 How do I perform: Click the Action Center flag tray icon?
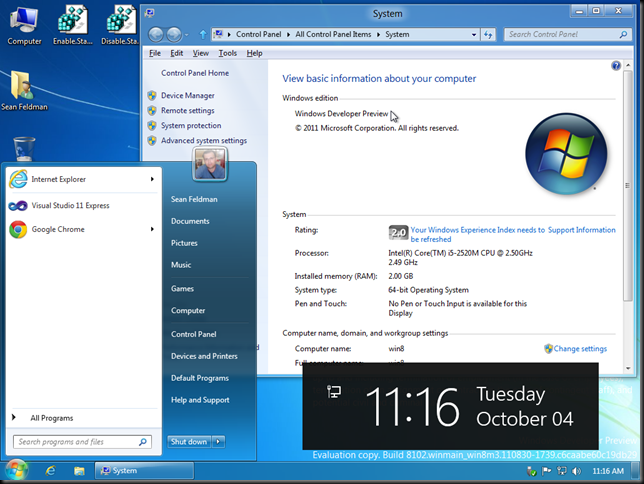(x=546, y=471)
